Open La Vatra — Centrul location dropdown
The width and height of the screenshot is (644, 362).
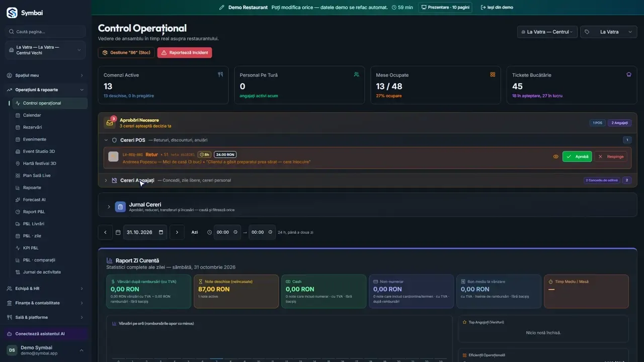coord(547,32)
